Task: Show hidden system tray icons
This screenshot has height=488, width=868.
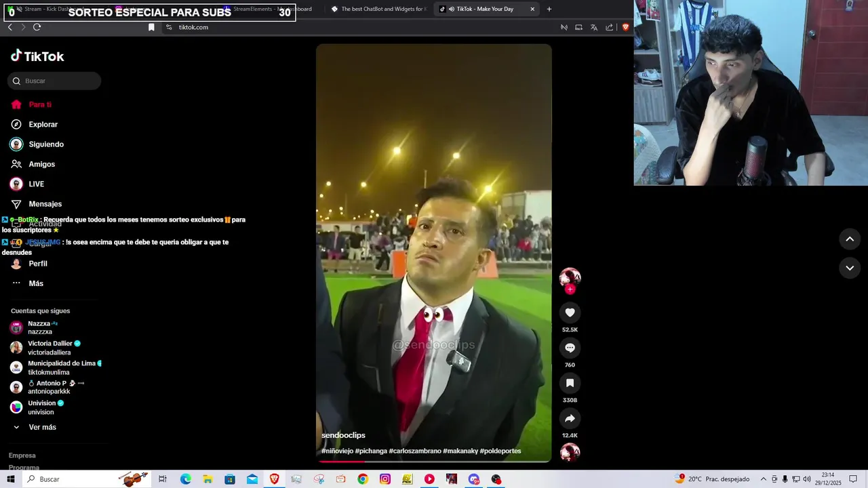Action: tap(763, 479)
